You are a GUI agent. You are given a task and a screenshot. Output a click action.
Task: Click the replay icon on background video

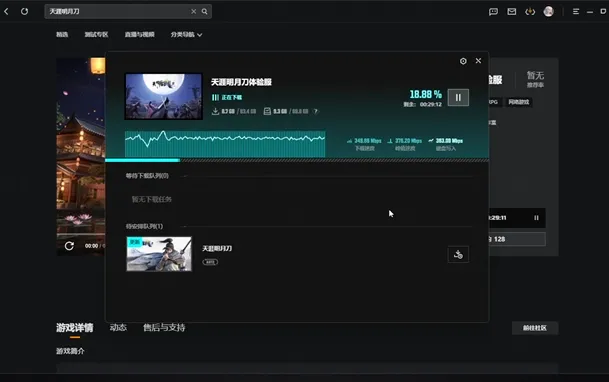pos(69,246)
